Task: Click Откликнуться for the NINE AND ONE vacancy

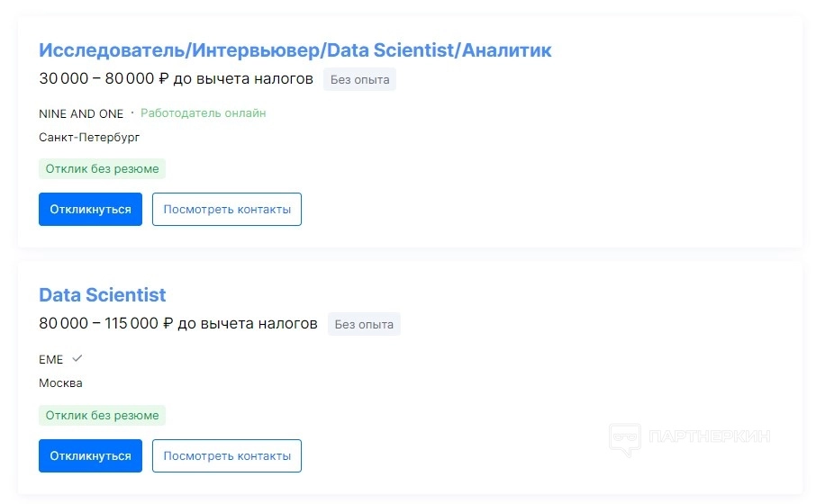Action: (x=90, y=210)
